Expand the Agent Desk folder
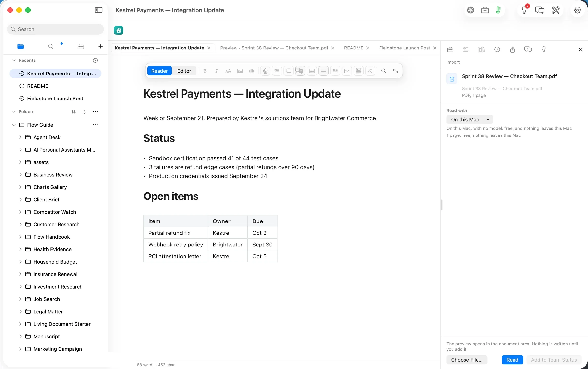This screenshot has width=588, height=369. 20,137
